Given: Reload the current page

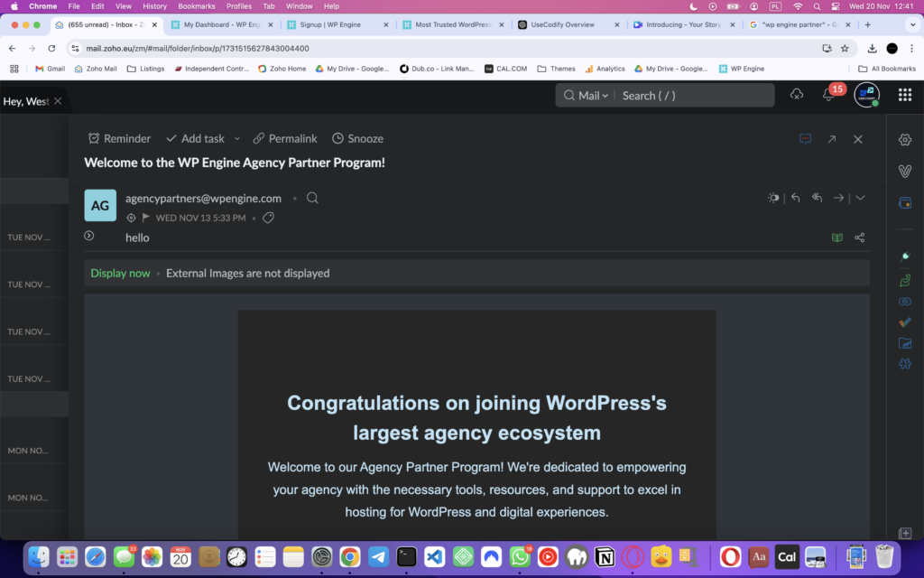Looking at the screenshot, I should tap(51, 49).
